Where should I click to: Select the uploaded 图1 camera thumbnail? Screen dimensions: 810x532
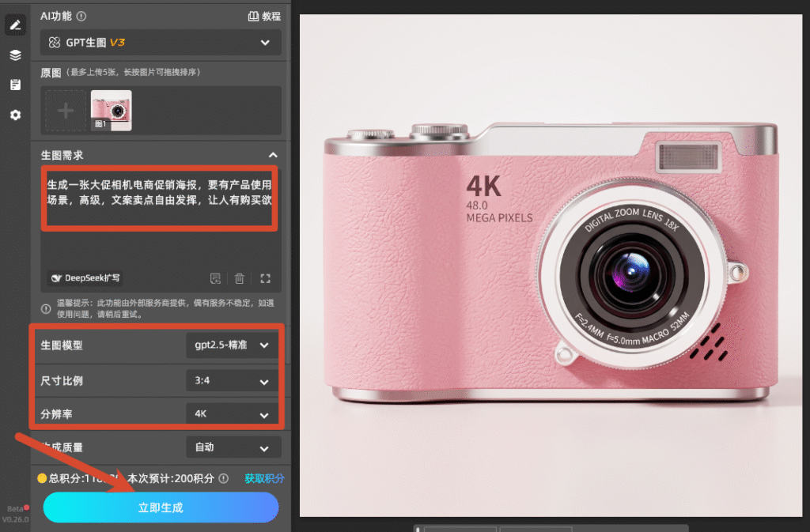tap(111, 111)
